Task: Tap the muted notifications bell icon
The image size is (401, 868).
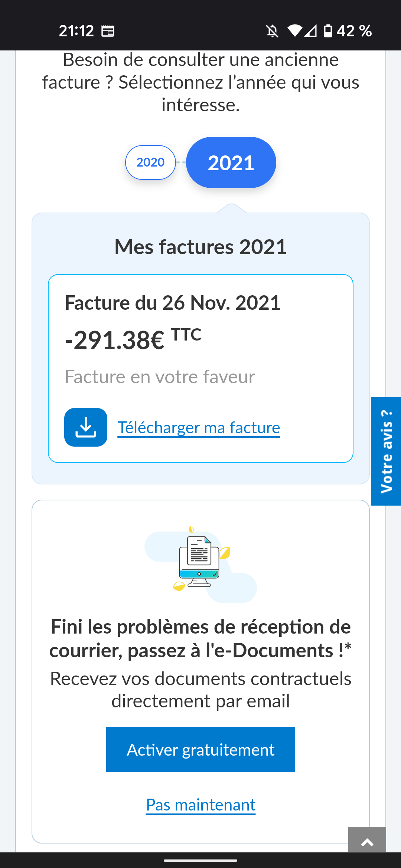Action: (272, 31)
